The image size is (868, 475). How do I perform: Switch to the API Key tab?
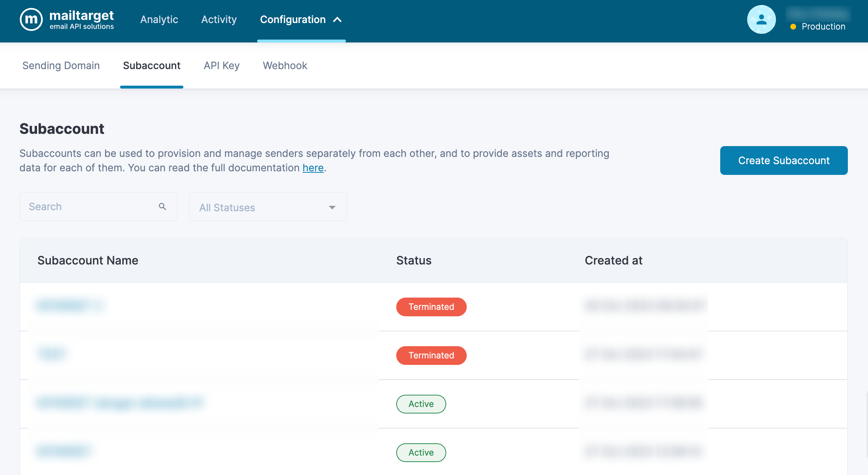tap(221, 65)
